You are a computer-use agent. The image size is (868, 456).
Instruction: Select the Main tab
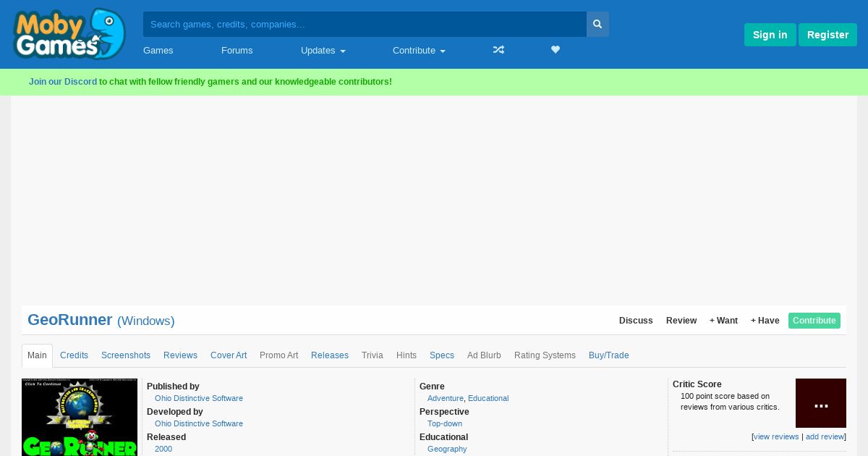pyautogui.click(x=37, y=355)
